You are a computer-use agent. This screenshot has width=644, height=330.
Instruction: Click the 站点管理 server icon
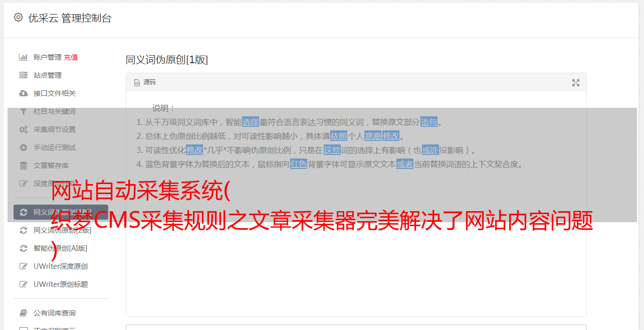[x=23, y=75]
